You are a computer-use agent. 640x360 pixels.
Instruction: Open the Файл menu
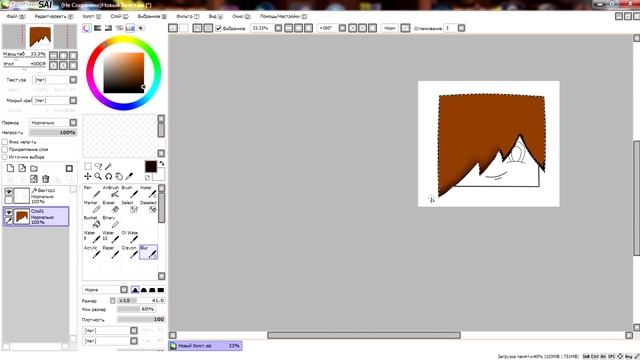(x=16, y=16)
